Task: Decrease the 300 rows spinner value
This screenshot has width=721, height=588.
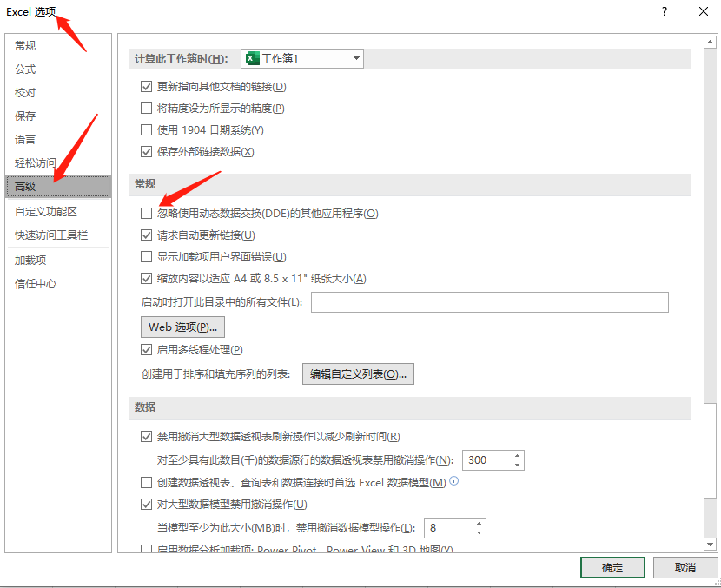Action: point(518,465)
